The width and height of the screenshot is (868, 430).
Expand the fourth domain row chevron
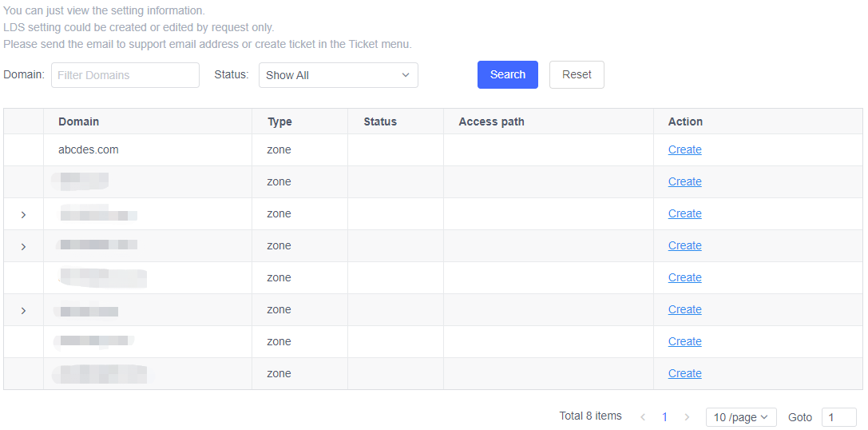click(x=23, y=246)
